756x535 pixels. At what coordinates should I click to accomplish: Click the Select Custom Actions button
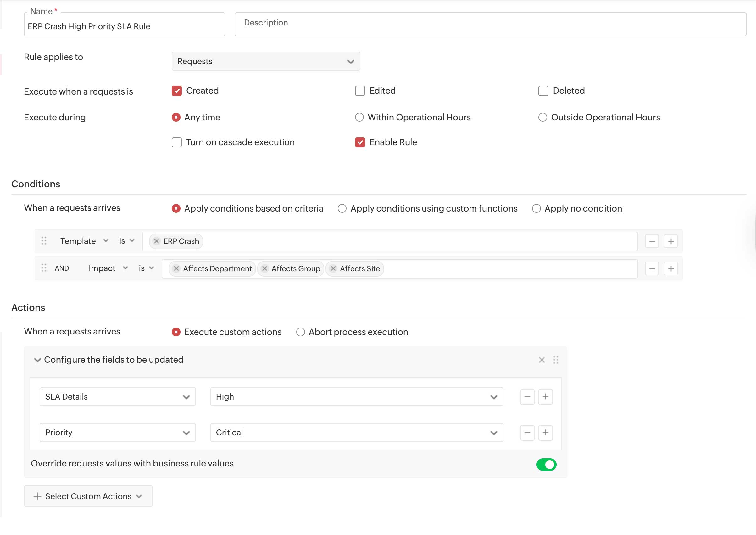(x=88, y=496)
